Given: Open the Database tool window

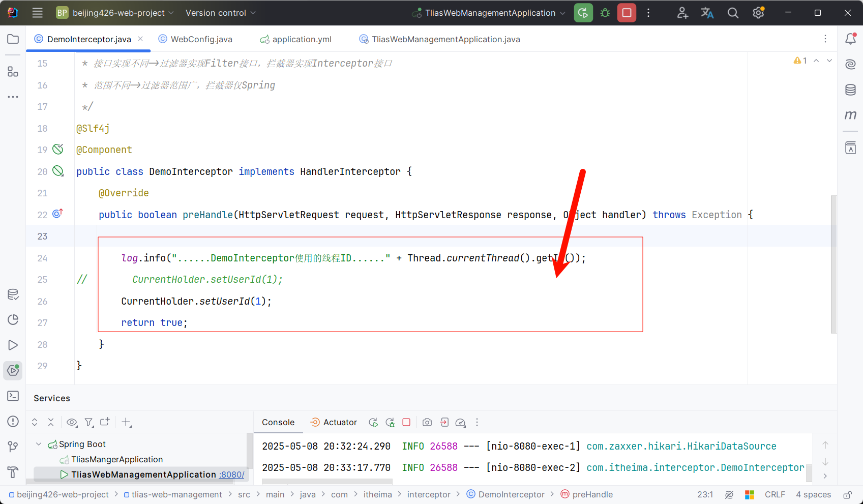Looking at the screenshot, I should (x=850, y=90).
